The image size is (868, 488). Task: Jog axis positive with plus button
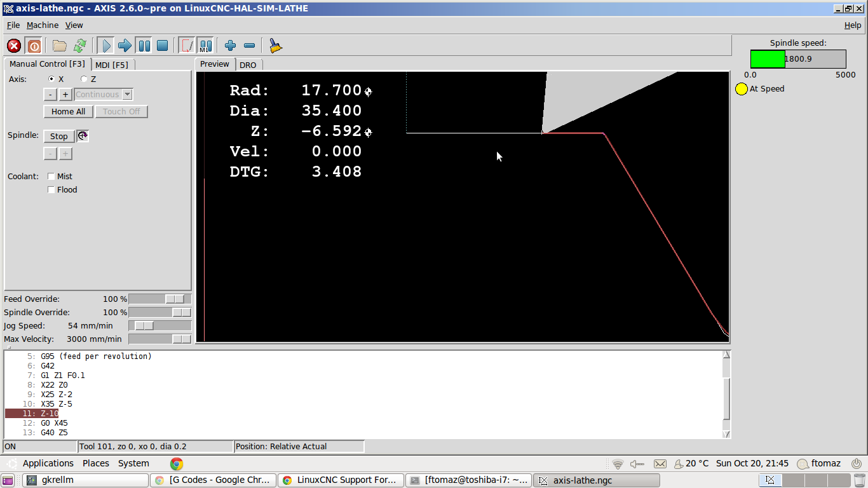coord(65,95)
